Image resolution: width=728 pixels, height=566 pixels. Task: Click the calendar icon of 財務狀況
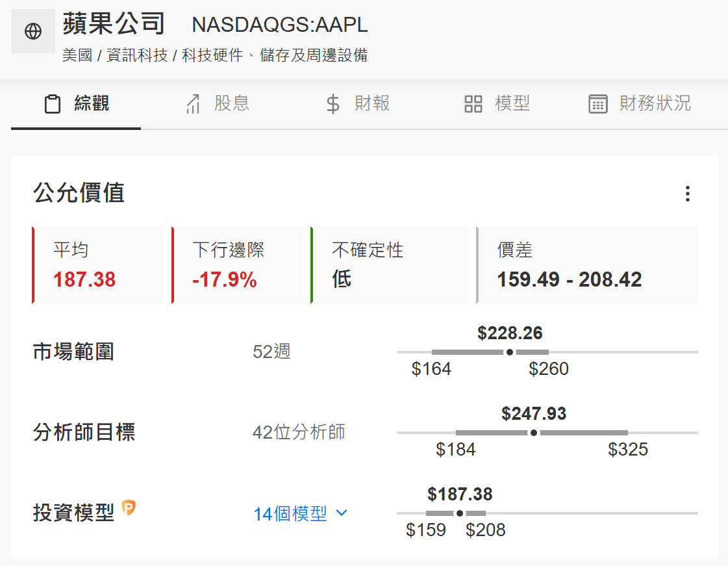click(597, 104)
